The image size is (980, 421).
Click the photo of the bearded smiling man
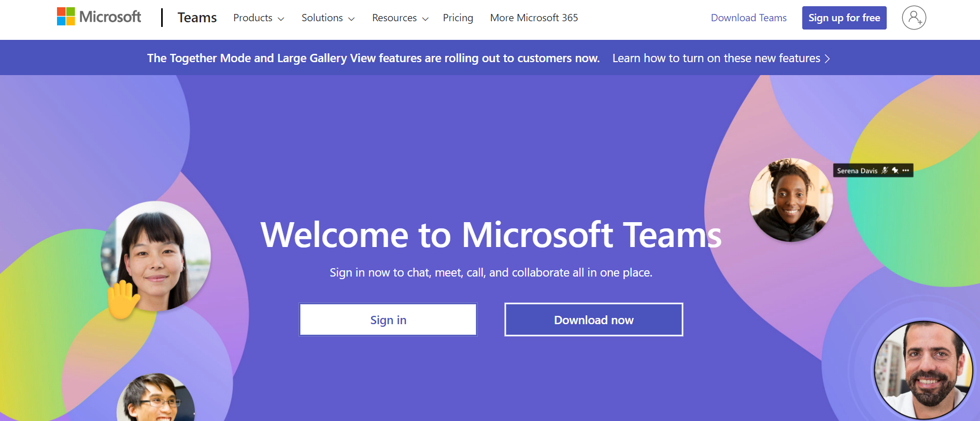(923, 370)
